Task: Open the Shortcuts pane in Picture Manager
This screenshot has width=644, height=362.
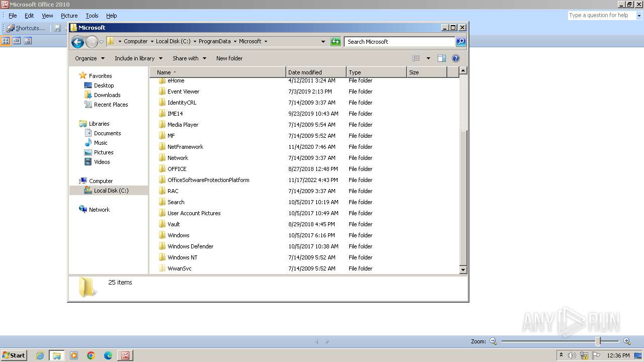Action: coord(26,28)
